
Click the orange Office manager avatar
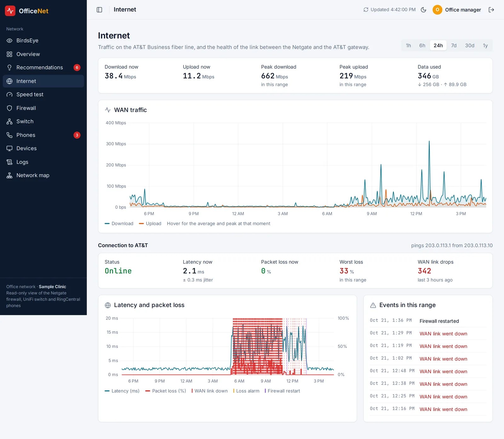[437, 10]
